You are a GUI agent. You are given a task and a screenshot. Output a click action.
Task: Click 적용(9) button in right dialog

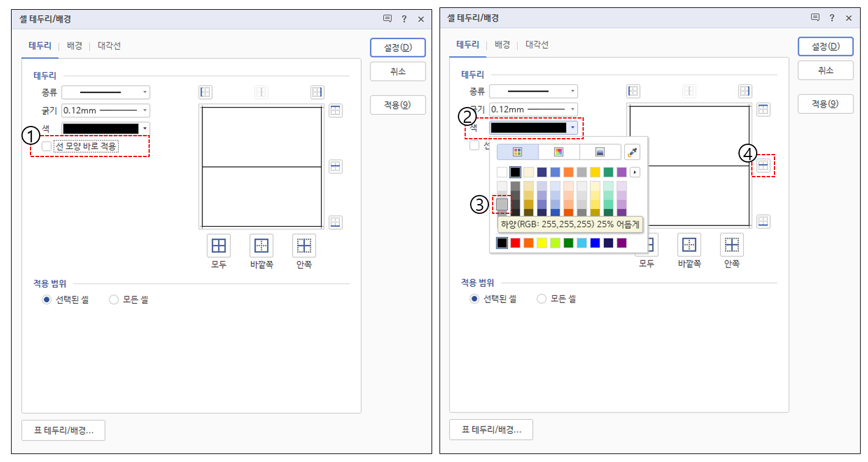point(825,104)
